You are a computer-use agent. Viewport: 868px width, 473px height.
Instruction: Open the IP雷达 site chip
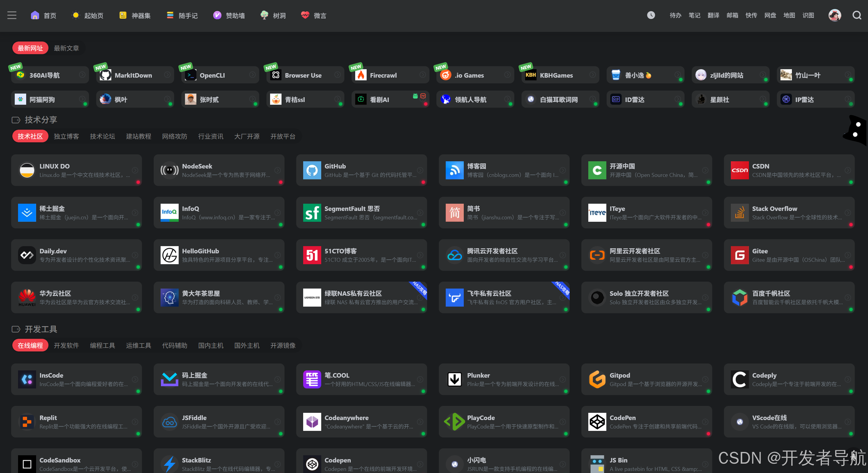pyautogui.click(x=815, y=99)
